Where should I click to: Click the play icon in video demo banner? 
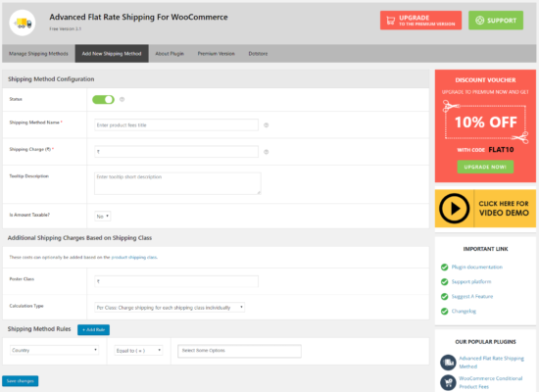[454, 209]
